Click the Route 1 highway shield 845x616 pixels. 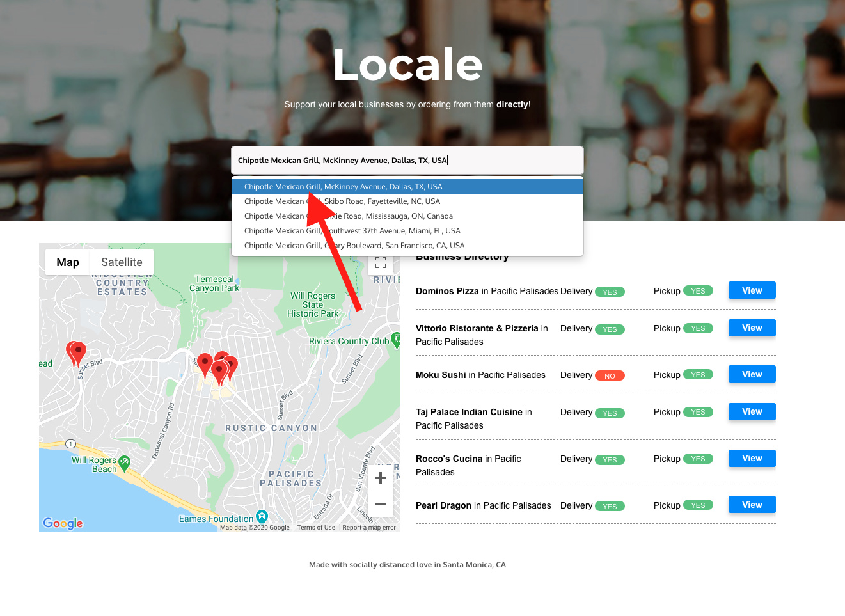(x=70, y=444)
